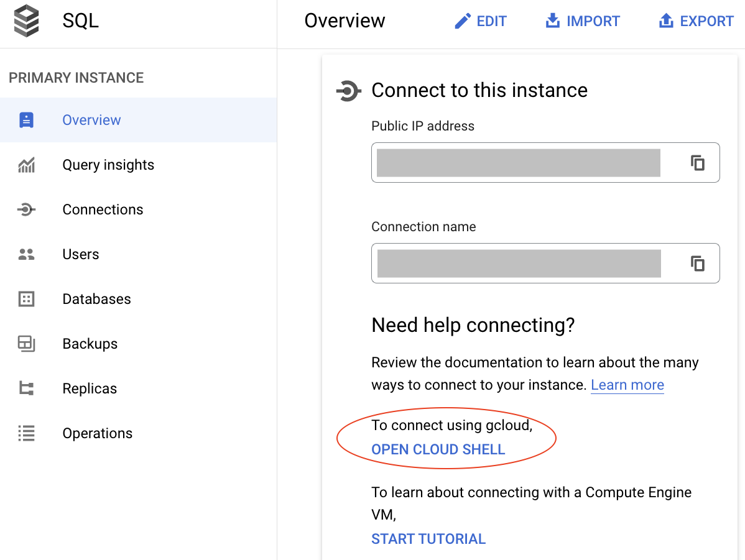Click the Operations list icon
The height and width of the screenshot is (560, 745).
26,433
